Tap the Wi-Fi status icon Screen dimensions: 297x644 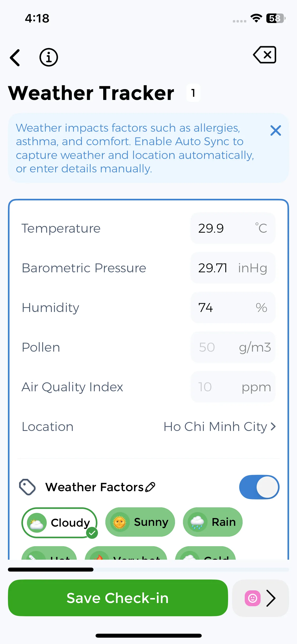tap(256, 18)
